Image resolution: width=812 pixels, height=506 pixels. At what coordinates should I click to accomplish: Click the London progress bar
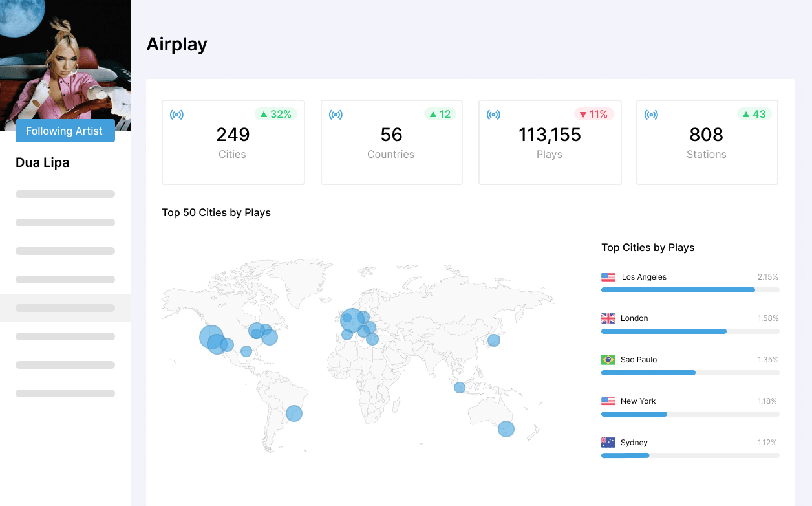690,331
